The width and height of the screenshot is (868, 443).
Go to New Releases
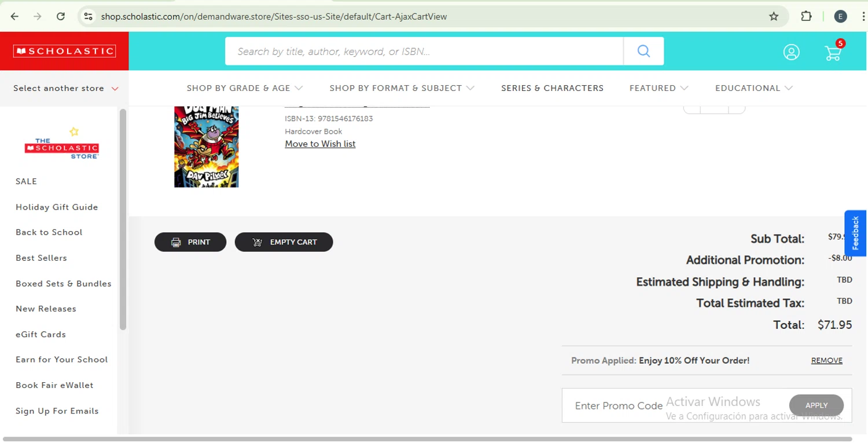tap(46, 309)
